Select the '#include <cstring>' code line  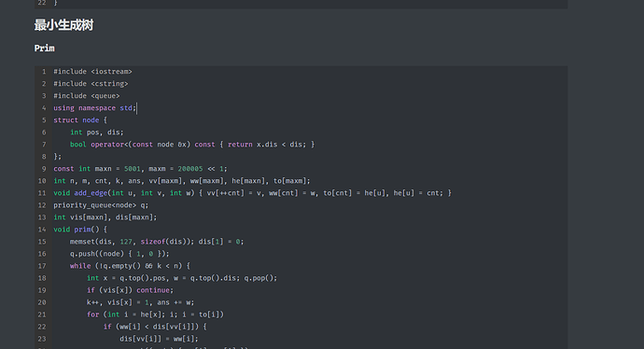(x=91, y=84)
